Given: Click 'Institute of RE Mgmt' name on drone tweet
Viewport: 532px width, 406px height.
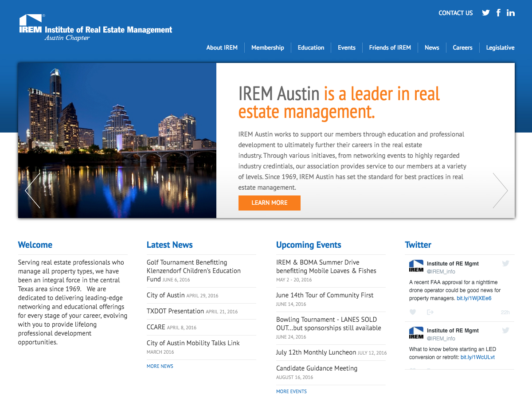Looking at the screenshot, I should point(453,263).
